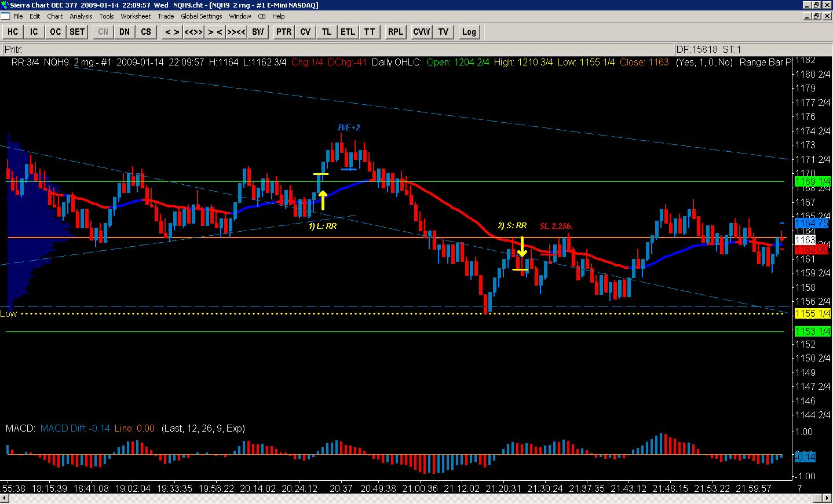Open the Tools menu
This screenshot has width=833, height=504.
pos(107,16)
